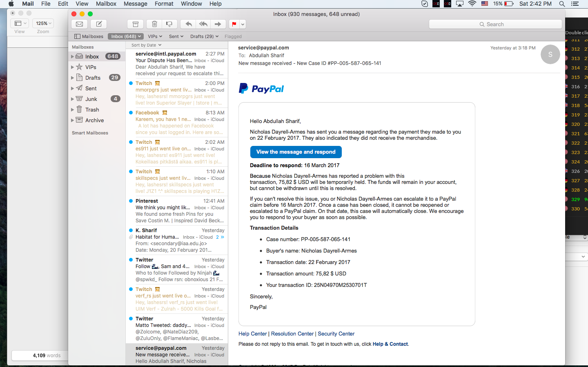Flag the message with the red flag
This screenshot has width=588, height=367.
tap(234, 24)
